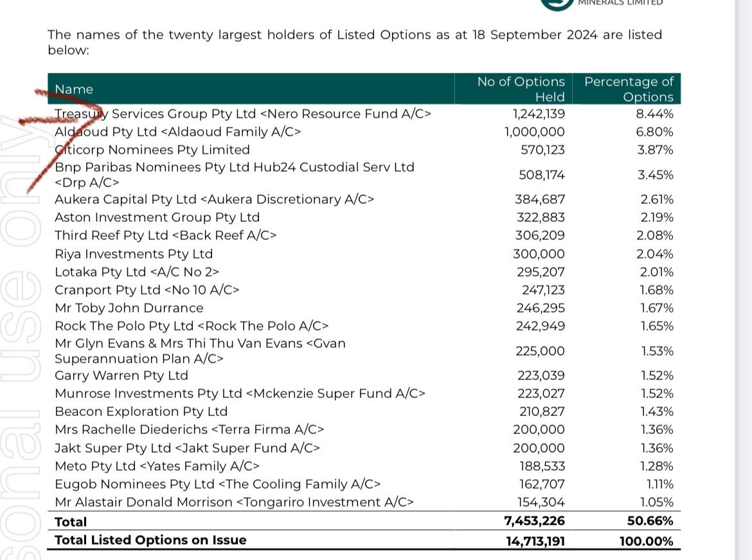Click Mr Glyn Evans holder name
The width and height of the screenshot is (752, 560).
[200, 351]
